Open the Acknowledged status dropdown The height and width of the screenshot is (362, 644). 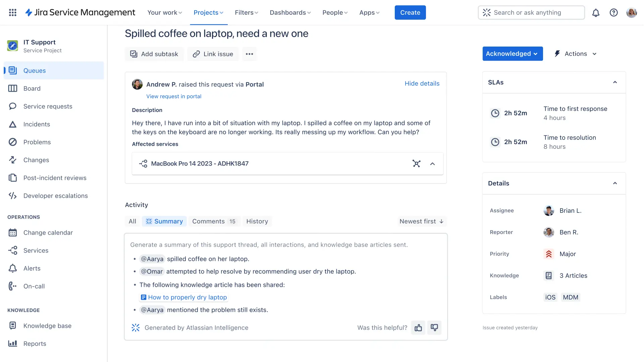pyautogui.click(x=512, y=54)
